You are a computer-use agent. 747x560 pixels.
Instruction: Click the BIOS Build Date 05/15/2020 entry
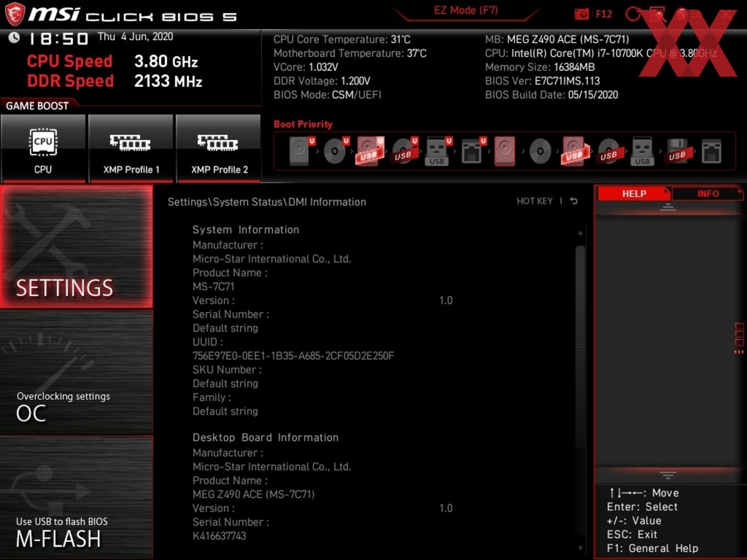click(551, 95)
